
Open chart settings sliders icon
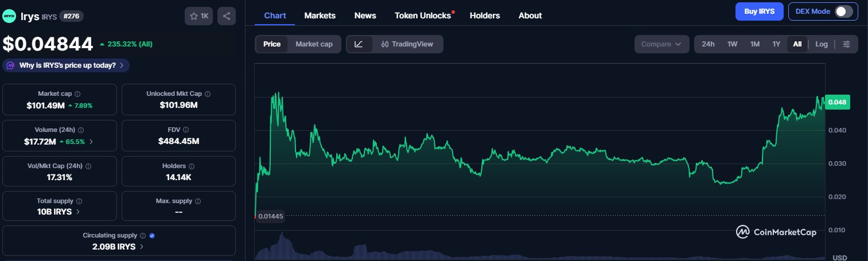point(846,44)
